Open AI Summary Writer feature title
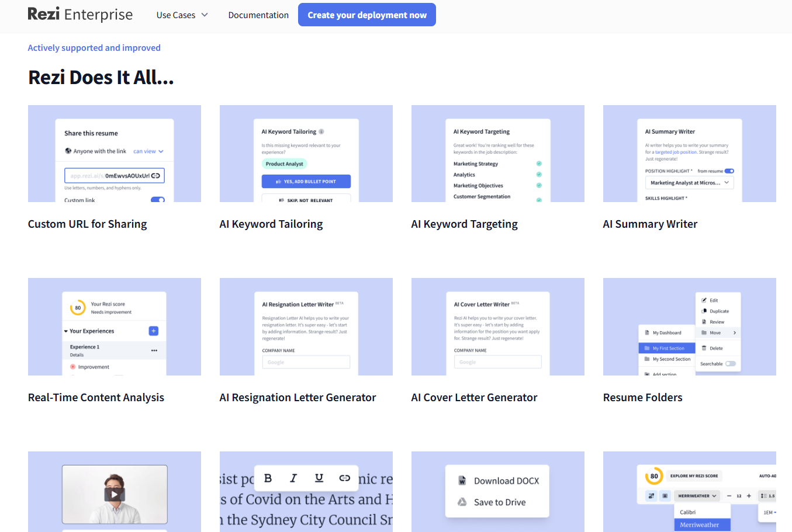This screenshot has height=532, width=792. pyautogui.click(x=650, y=224)
